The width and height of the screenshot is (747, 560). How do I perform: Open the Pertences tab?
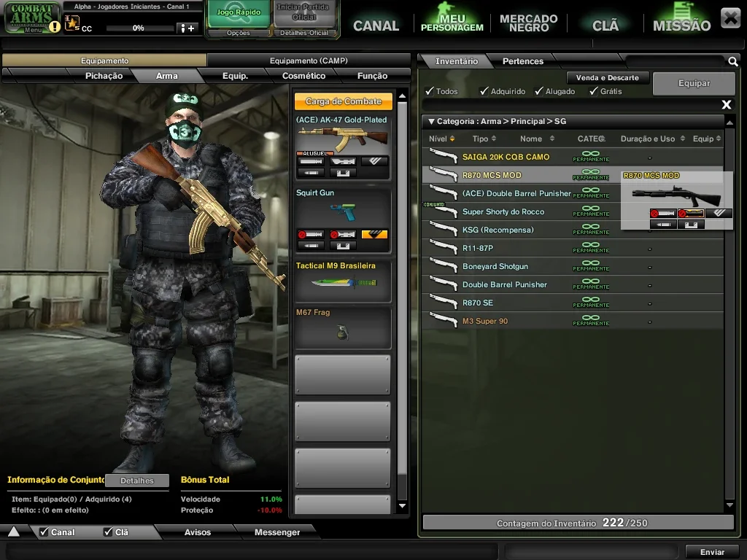522,61
